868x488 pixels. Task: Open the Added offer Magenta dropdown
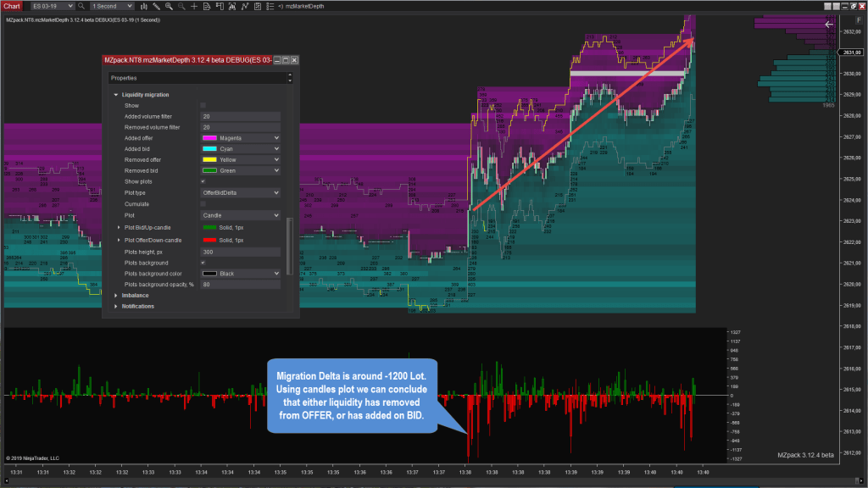(x=240, y=138)
